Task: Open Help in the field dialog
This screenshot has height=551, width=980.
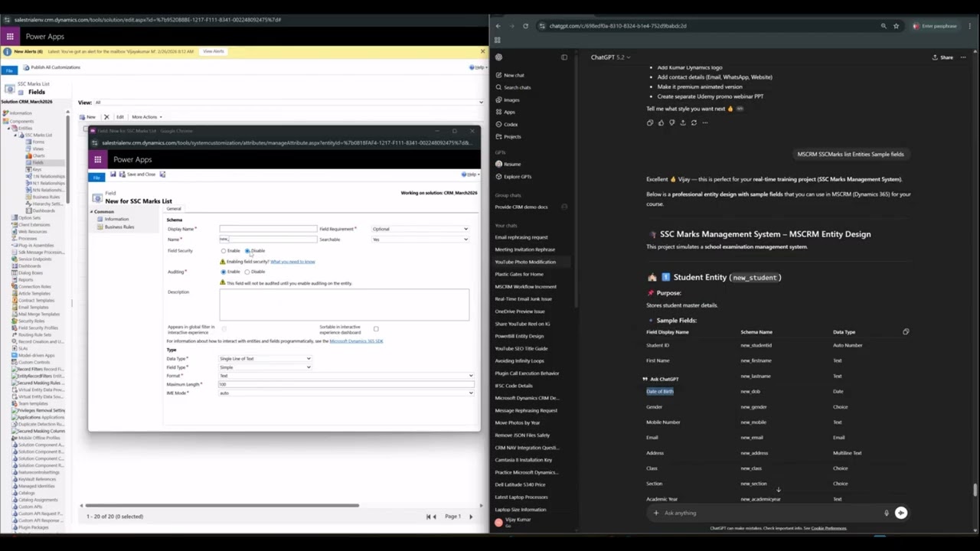Action: tap(470, 174)
